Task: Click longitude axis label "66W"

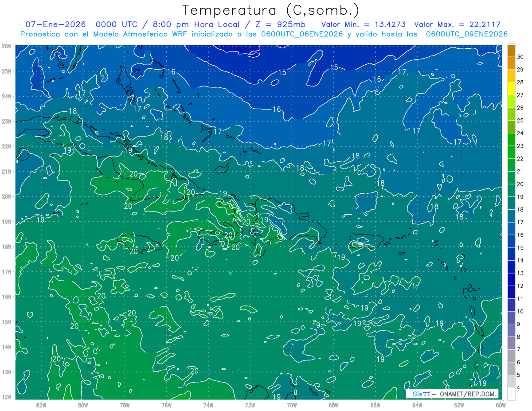Action: [x=375, y=404]
